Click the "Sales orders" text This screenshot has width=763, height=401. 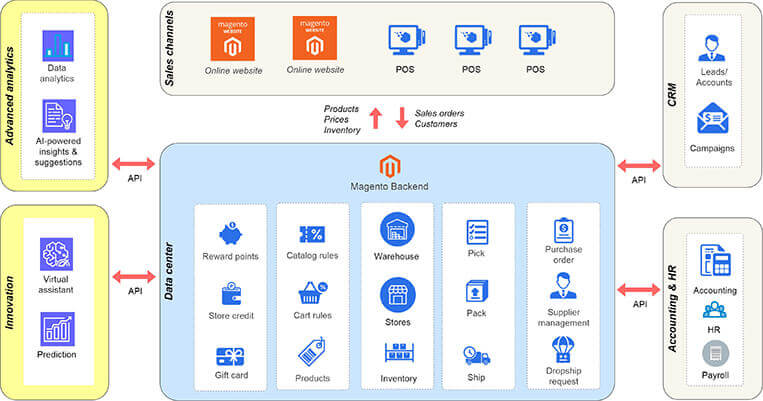439,113
